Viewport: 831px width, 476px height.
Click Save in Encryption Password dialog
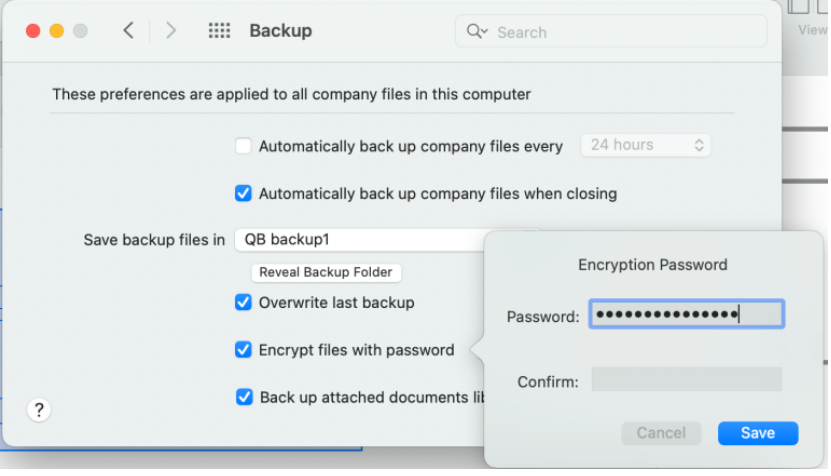(x=757, y=433)
